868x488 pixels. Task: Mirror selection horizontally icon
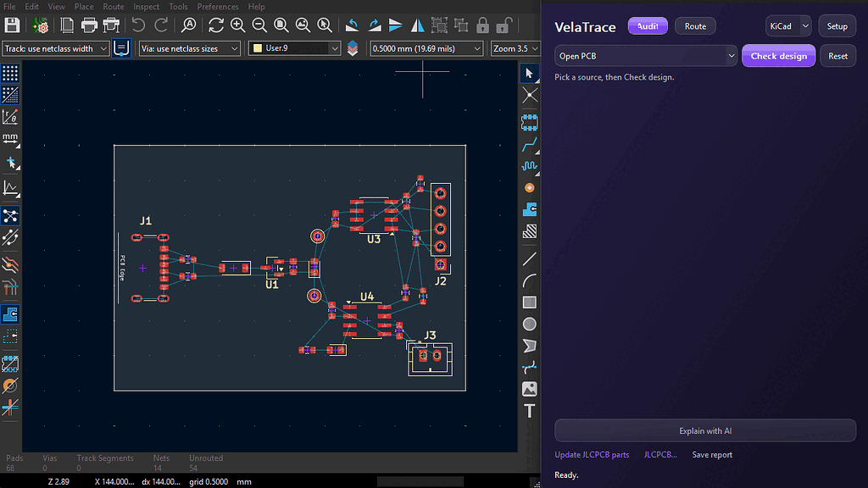tap(417, 25)
